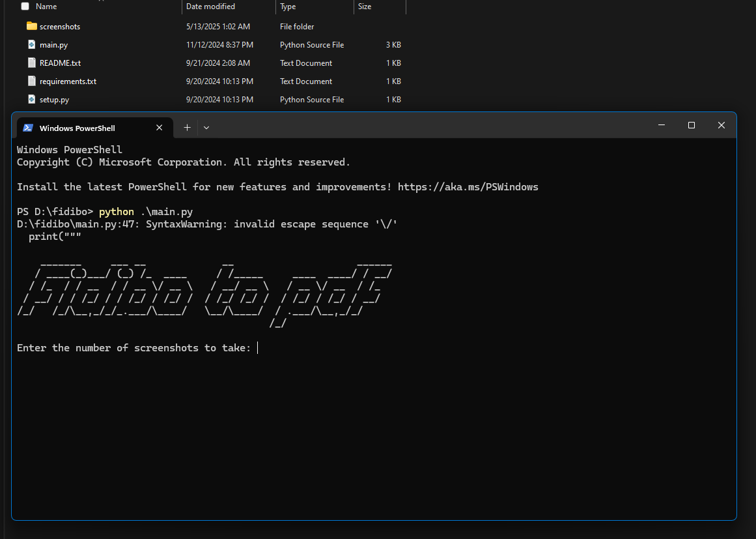This screenshot has height=539, width=756.
Task: Follow the aka.ms/PSWindows link in the terminal
Action: point(468,186)
